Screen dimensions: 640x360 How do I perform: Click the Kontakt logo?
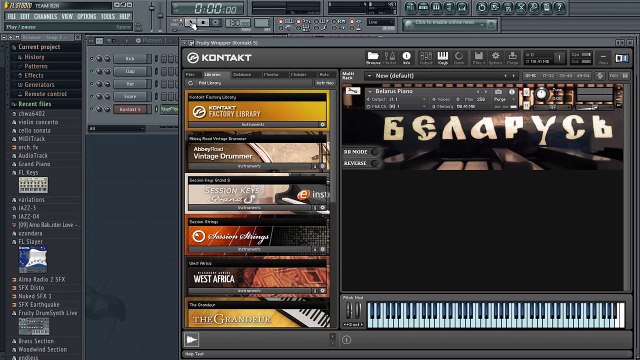point(219,58)
